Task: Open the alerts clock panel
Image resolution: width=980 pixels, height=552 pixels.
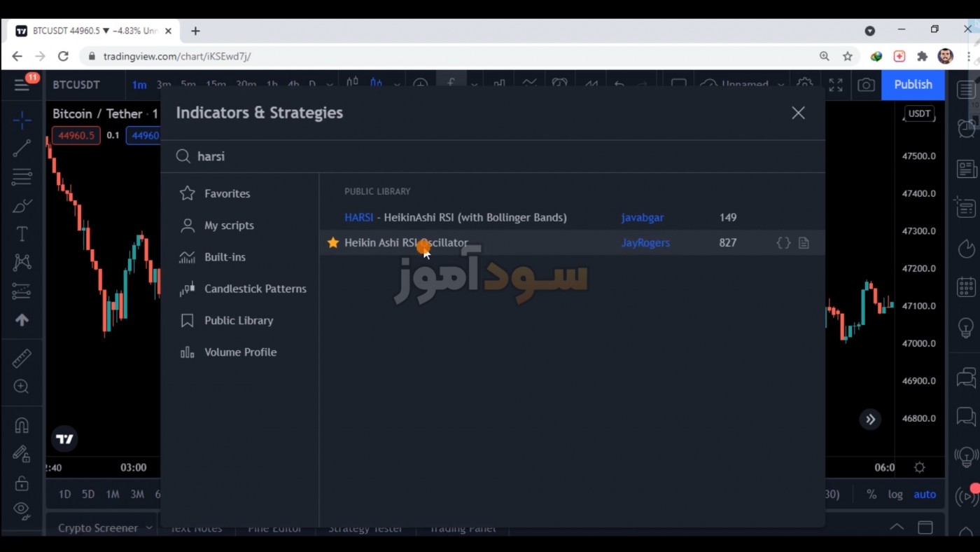Action: [x=967, y=130]
